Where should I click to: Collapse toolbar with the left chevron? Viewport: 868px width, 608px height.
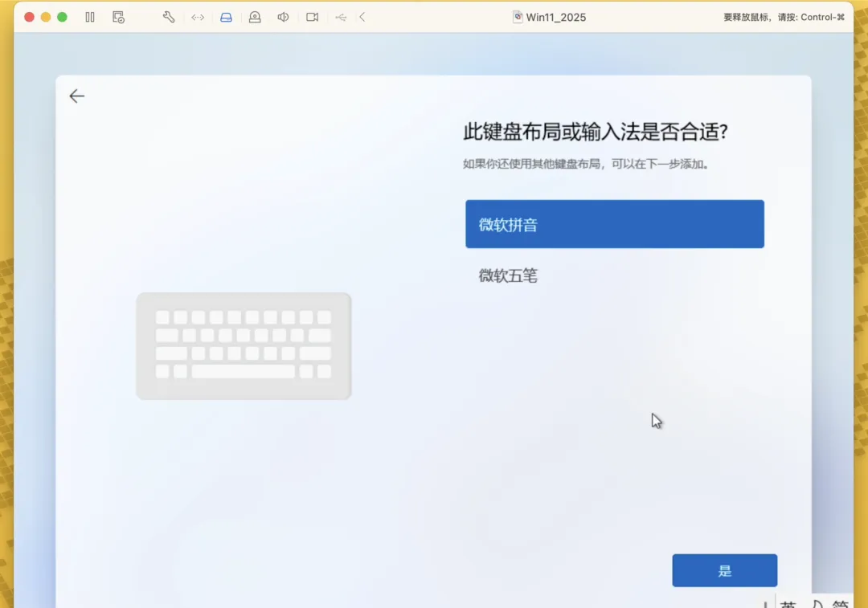point(362,17)
